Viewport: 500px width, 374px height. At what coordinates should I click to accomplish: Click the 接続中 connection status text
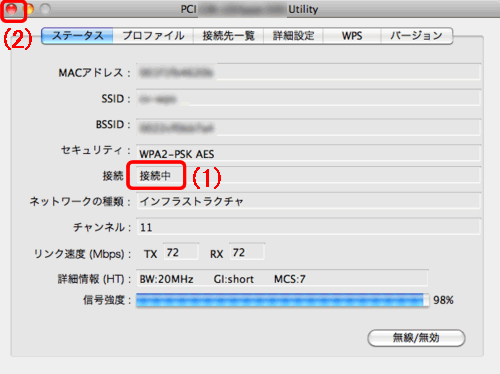pyautogui.click(x=155, y=176)
